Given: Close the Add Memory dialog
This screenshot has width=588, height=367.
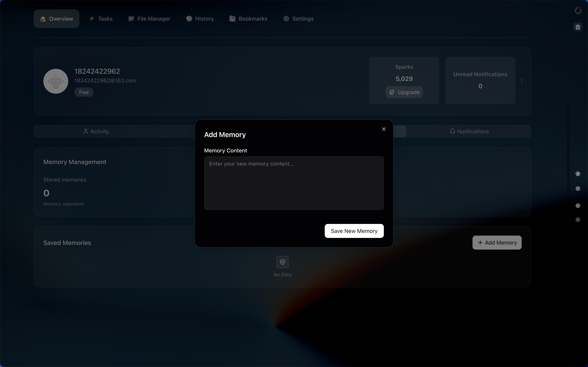Looking at the screenshot, I should (384, 129).
